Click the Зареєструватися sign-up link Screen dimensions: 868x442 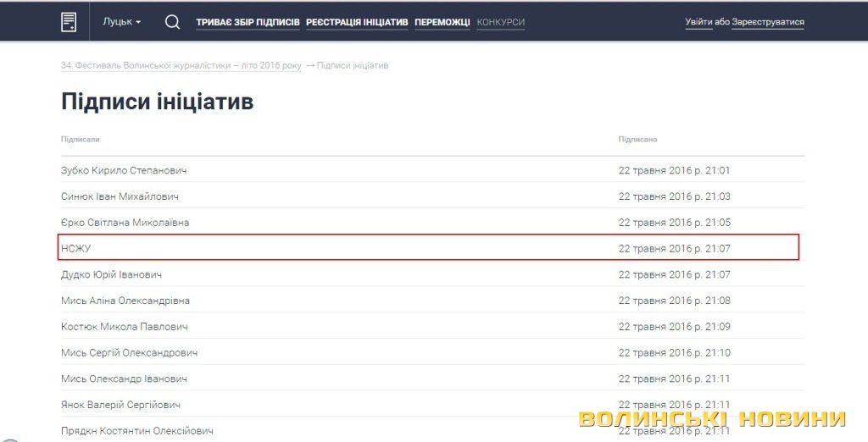(x=769, y=23)
